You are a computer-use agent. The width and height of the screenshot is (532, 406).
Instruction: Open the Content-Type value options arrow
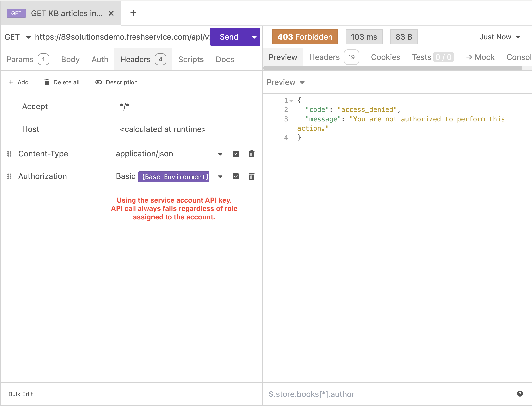pos(220,154)
